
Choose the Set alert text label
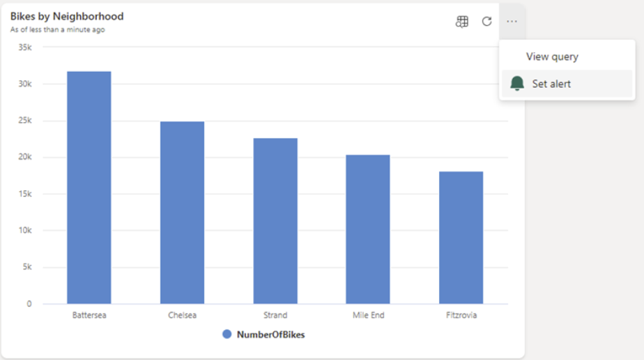click(551, 84)
